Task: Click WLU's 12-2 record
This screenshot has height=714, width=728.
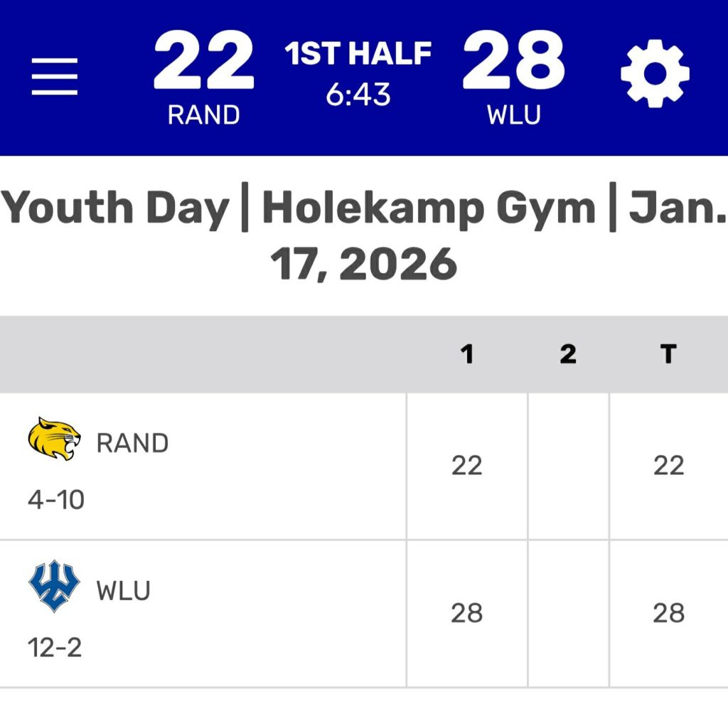Action: 55,647
